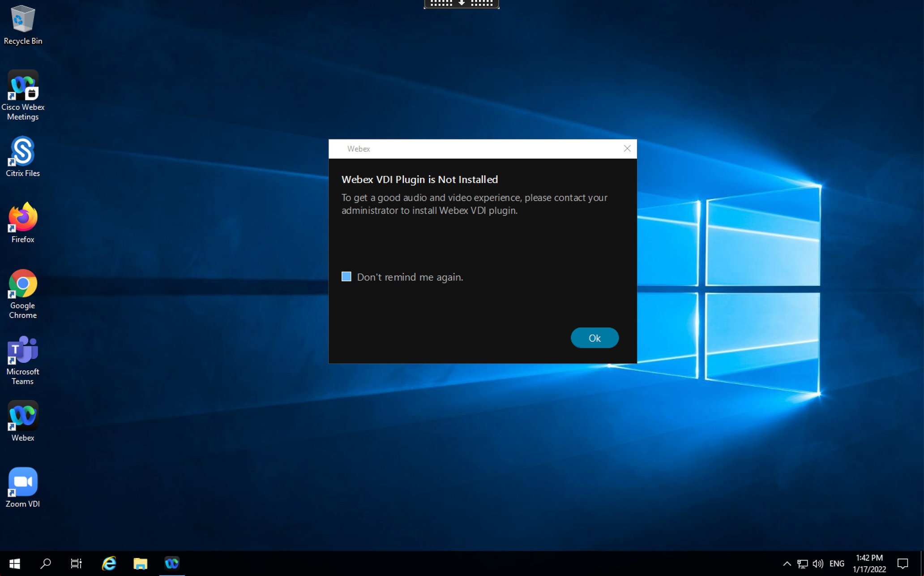Open the taskbar clock and date
The height and width of the screenshot is (576, 924).
(869, 563)
